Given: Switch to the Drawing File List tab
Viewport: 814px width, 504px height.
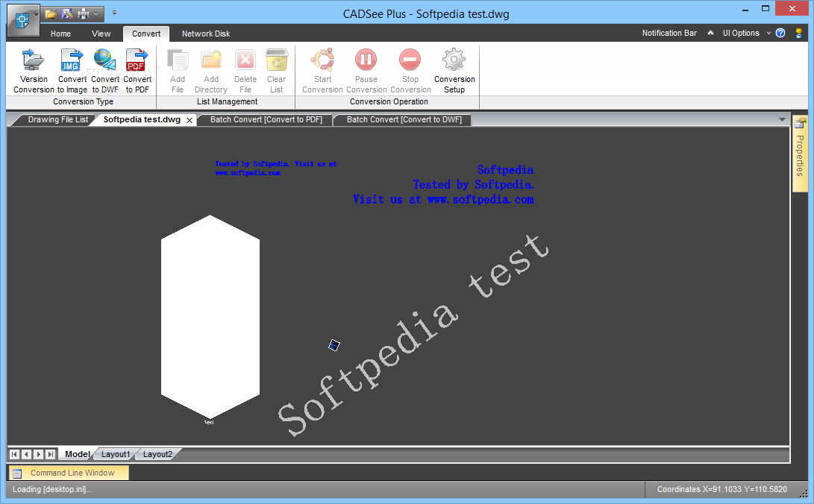Looking at the screenshot, I should (57, 120).
